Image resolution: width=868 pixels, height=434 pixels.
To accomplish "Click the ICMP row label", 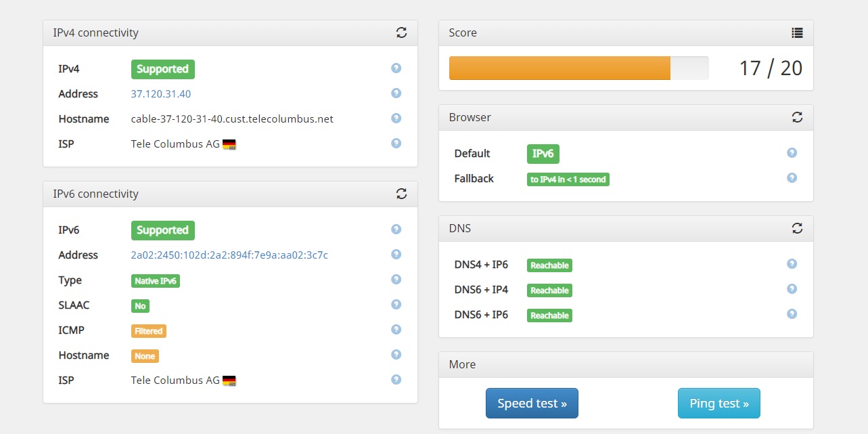I will [71, 330].
